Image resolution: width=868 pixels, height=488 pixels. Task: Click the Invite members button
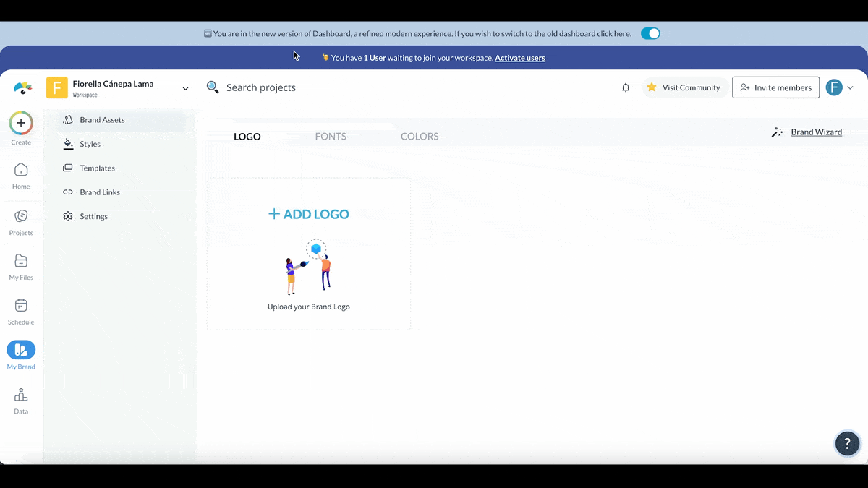(x=775, y=87)
